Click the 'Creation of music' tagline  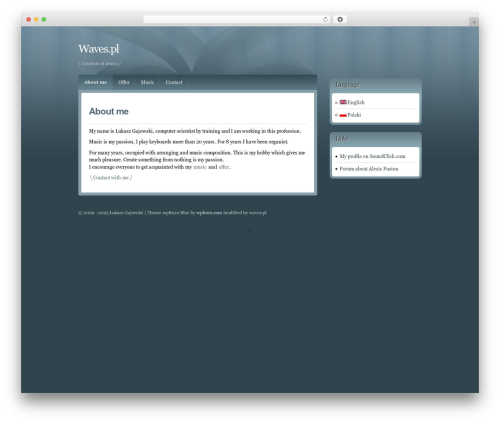(100, 63)
